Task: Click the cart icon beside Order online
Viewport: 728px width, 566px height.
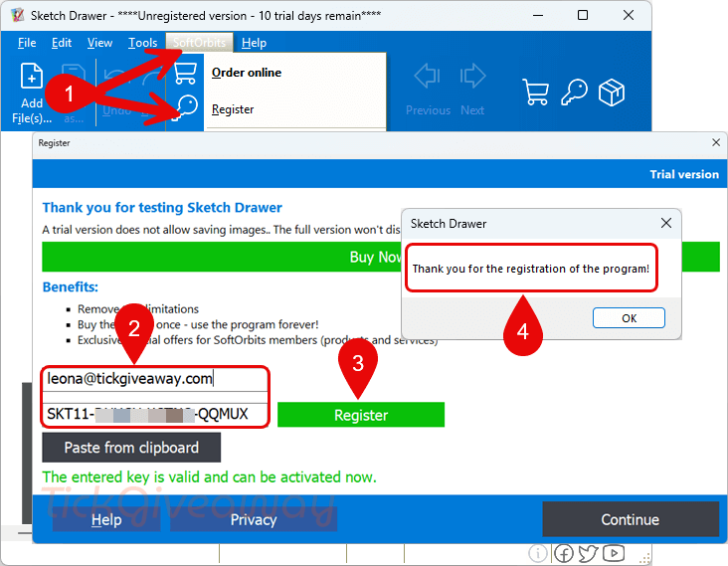Action: (x=185, y=74)
